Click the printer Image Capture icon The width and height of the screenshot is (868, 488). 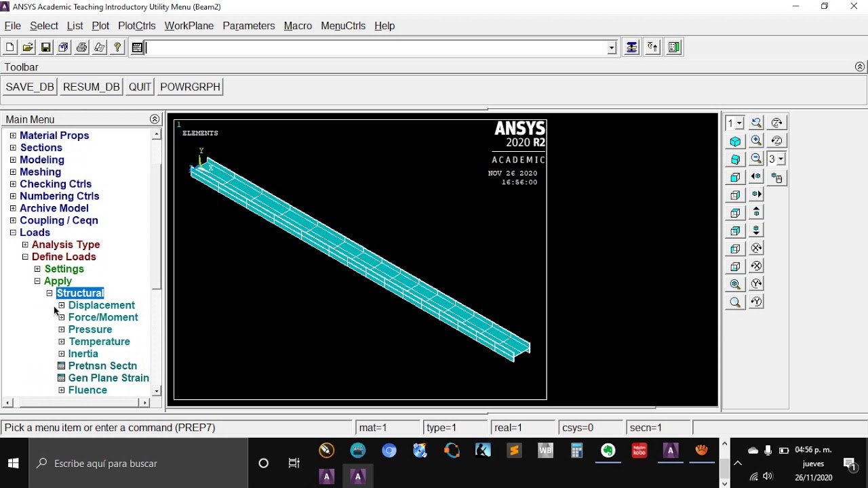pos(81,47)
